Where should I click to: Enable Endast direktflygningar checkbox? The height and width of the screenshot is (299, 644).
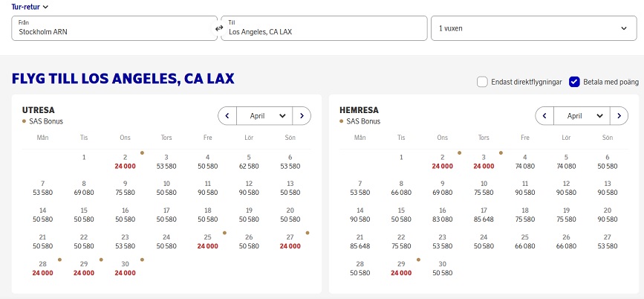(x=482, y=82)
